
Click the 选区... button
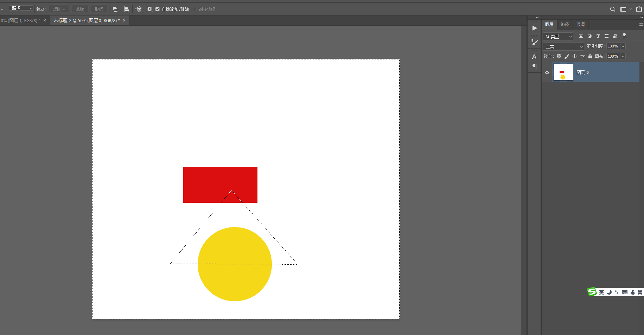pyautogui.click(x=59, y=9)
